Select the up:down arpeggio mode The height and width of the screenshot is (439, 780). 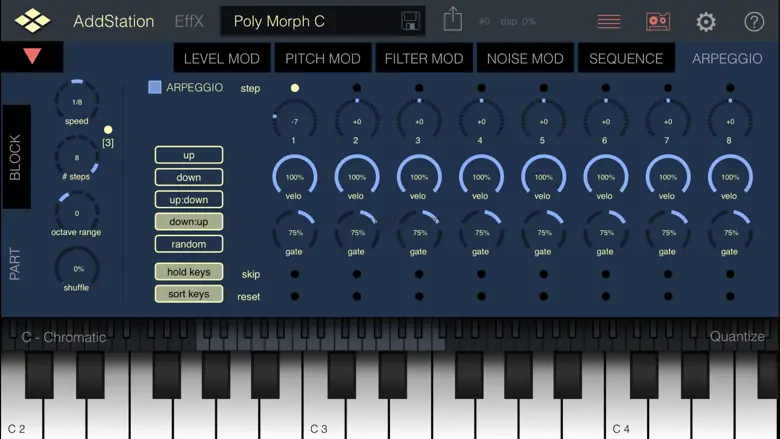pos(189,199)
